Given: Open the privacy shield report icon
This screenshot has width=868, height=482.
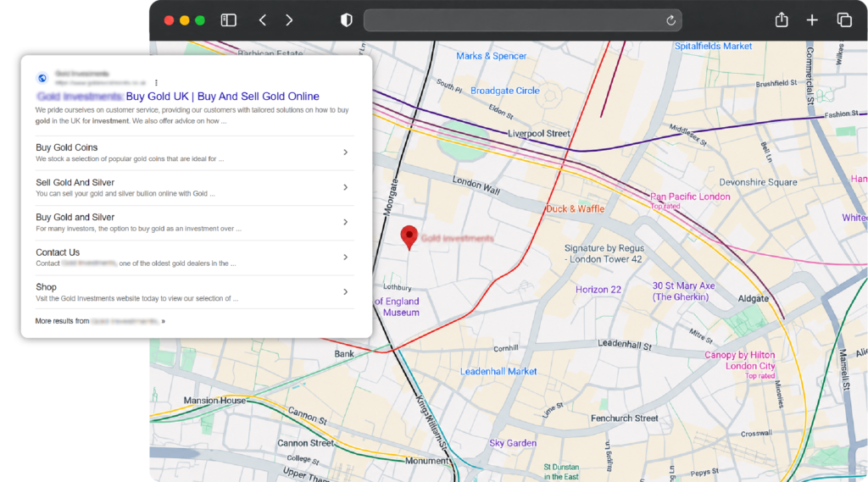Looking at the screenshot, I should pos(347,20).
